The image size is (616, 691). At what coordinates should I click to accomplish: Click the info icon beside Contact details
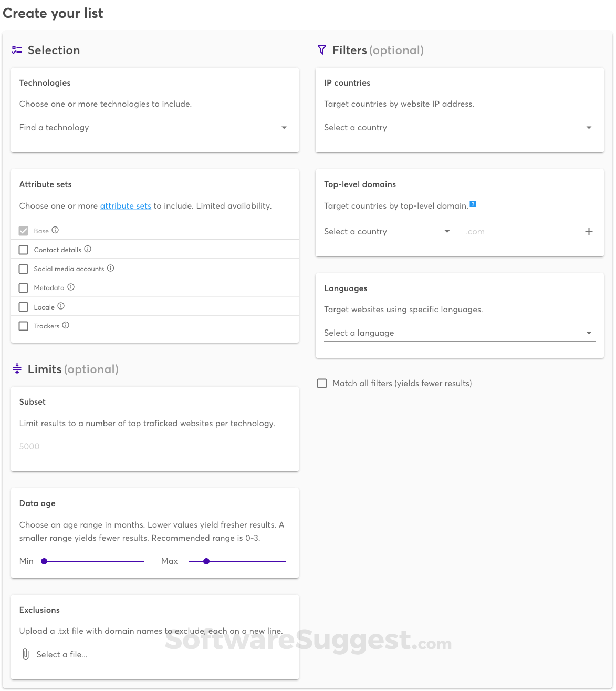(x=88, y=250)
